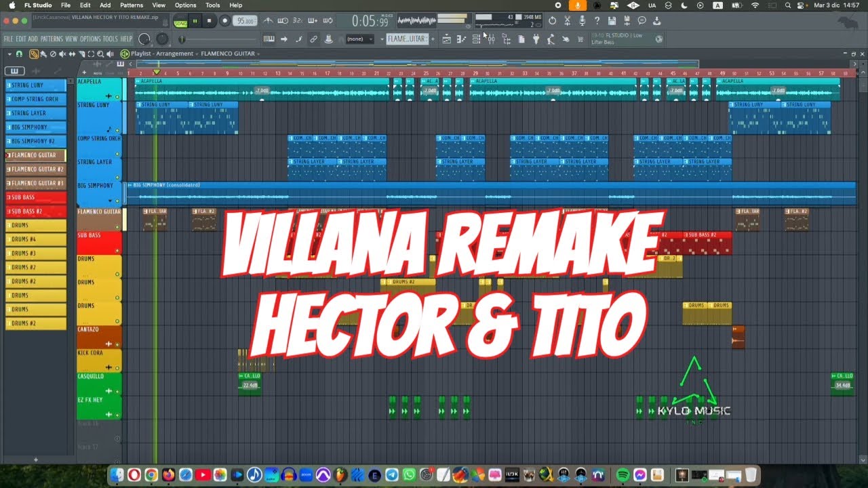Open the OPTIONS menu in FL Studio
The image size is (868, 488).
(x=90, y=39)
